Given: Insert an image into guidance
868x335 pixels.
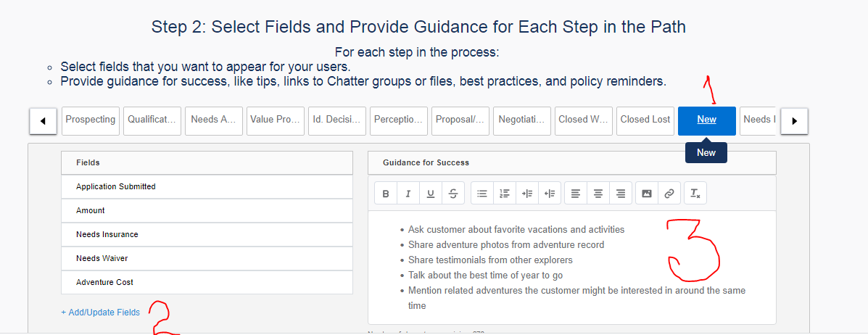Looking at the screenshot, I should [x=647, y=194].
